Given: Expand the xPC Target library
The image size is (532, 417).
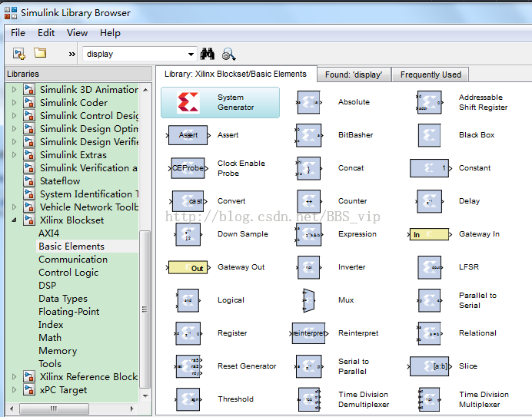Looking at the screenshot, I should [14, 390].
